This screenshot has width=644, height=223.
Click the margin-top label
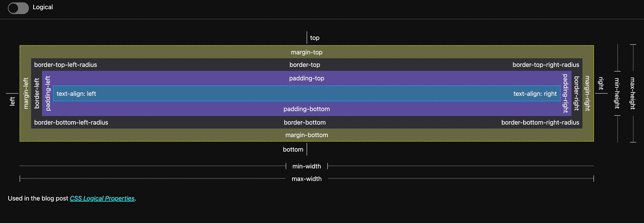(x=306, y=52)
